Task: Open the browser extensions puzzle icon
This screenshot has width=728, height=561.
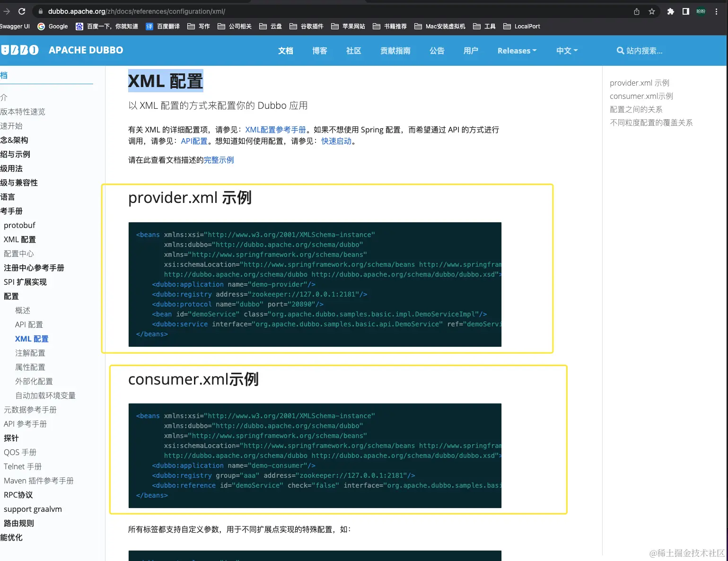Action: (x=670, y=11)
